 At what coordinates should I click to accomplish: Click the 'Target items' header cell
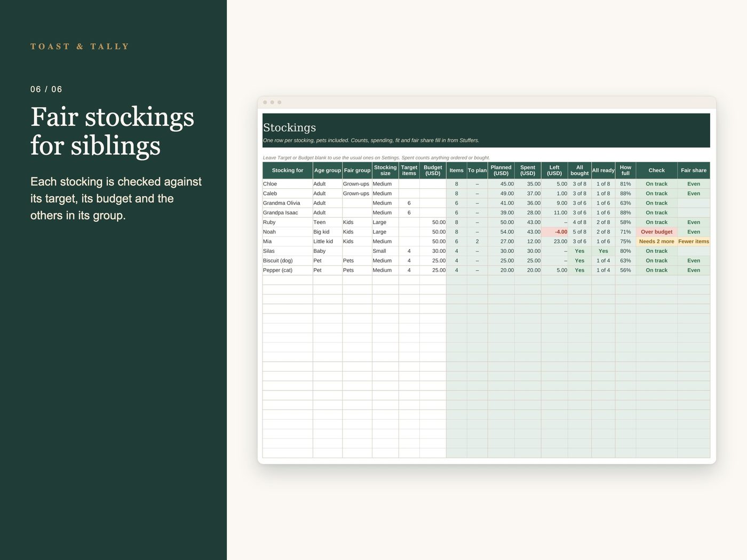click(409, 171)
